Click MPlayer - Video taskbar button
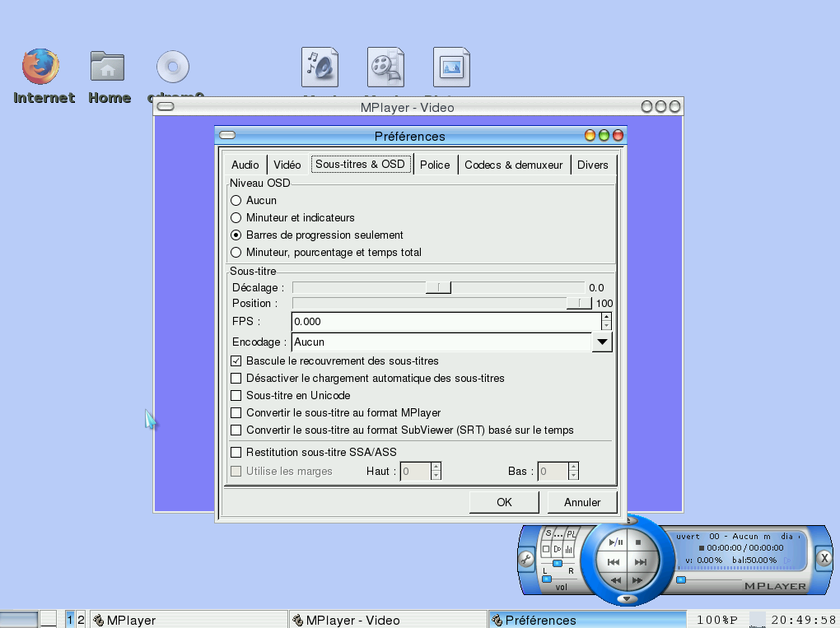Image resolution: width=840 pixels, height=628 pixels. [x=388, y=620]
